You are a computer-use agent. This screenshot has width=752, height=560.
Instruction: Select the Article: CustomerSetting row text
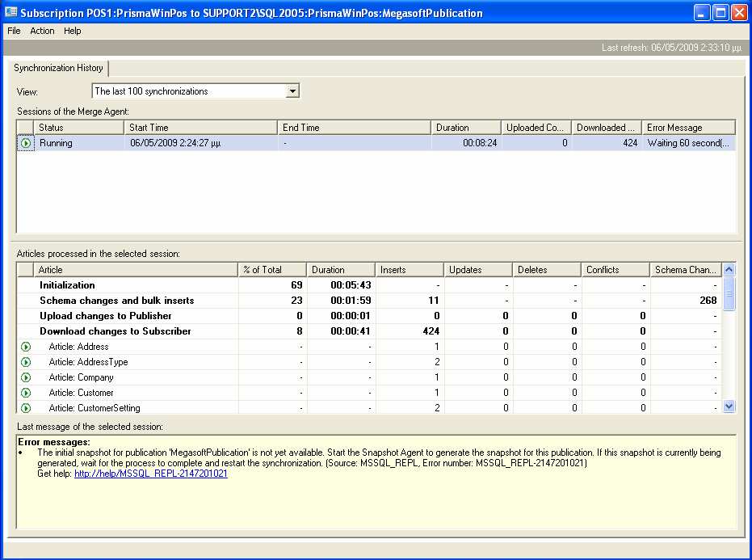pos(95,408)
